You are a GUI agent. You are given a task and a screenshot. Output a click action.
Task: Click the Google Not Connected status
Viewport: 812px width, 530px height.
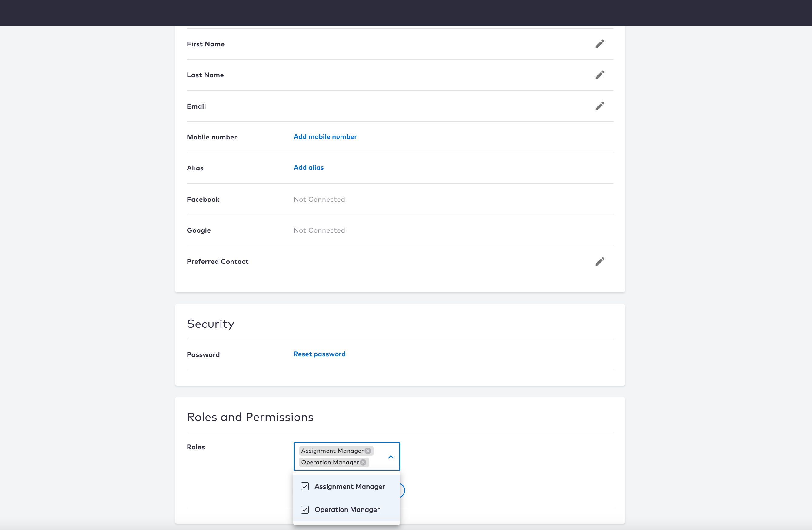click(x=319, y=230)
